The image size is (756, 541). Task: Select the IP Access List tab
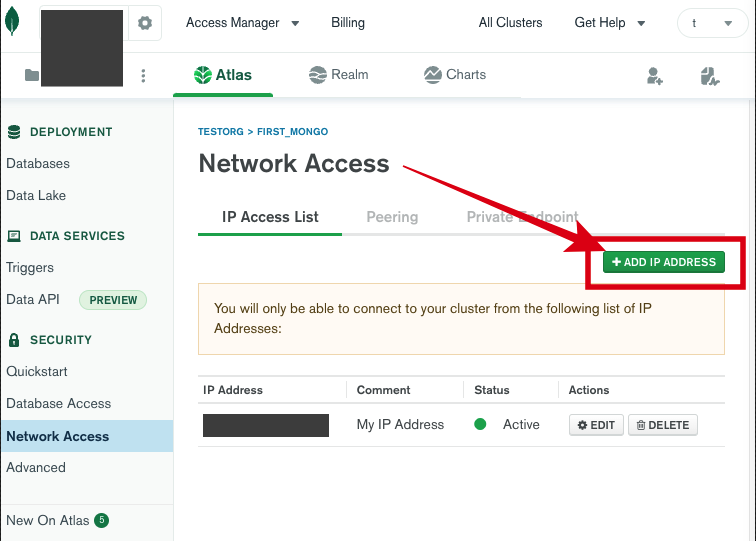coord(270,217)
